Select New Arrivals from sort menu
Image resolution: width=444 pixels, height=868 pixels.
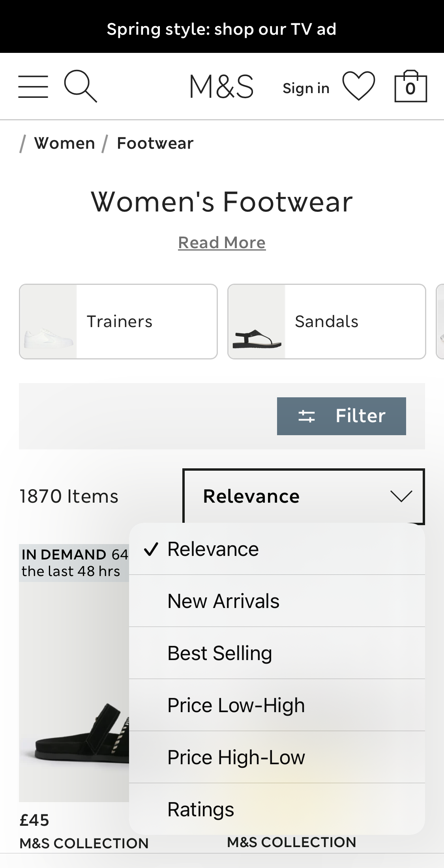(x=223, y=600)
